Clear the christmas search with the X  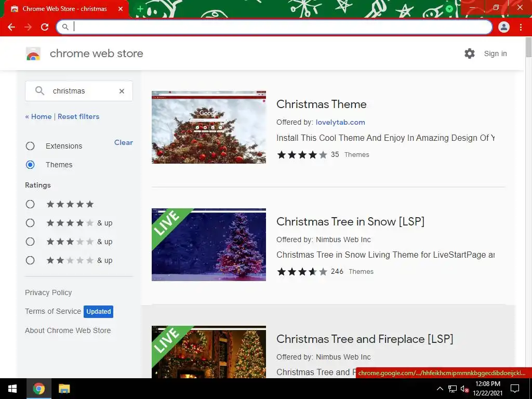(x=122, y=91)
